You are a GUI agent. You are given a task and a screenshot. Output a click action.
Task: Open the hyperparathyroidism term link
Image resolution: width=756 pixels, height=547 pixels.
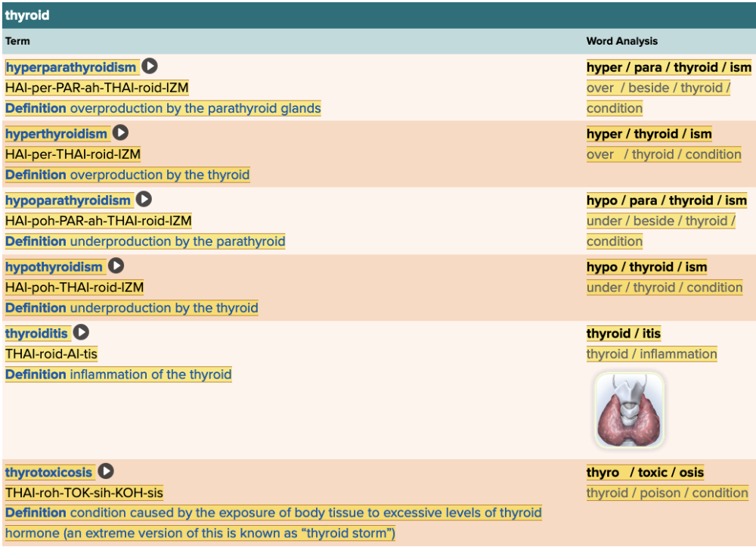[71, 67]
